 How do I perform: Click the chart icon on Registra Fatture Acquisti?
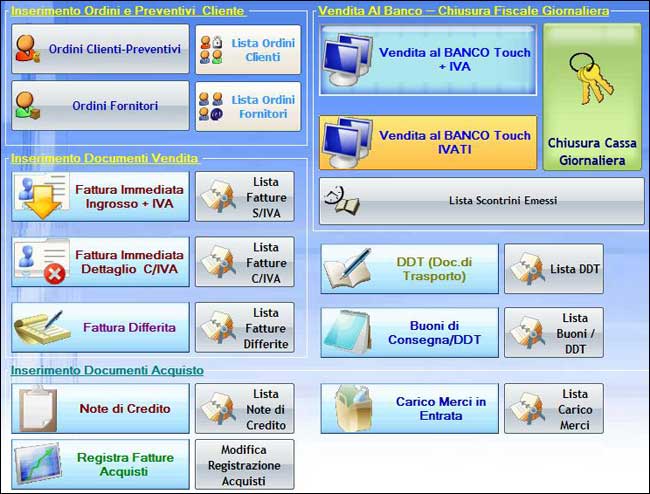click(38, 464)
